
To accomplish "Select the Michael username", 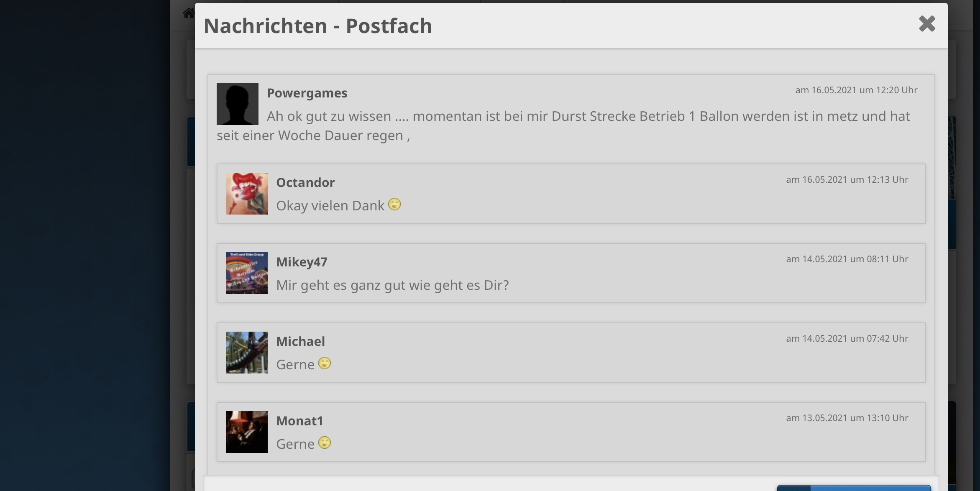I will [x=300, y=341].
